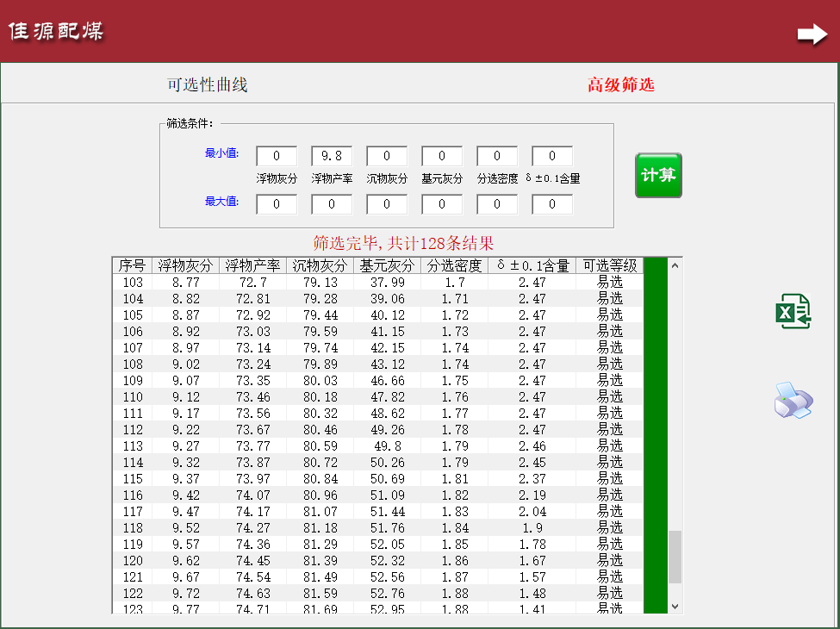The height and width of the screenshot is (629, 840).
Task: Click the δ±0.1含量 maximum value field
Action: click(x=551, y=204)
